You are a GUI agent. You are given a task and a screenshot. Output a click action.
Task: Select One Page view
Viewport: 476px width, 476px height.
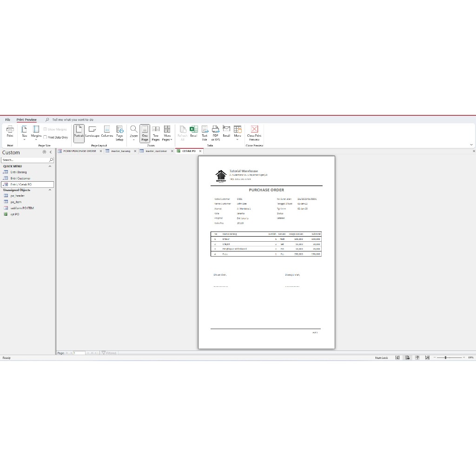click(x=145, y=133)
